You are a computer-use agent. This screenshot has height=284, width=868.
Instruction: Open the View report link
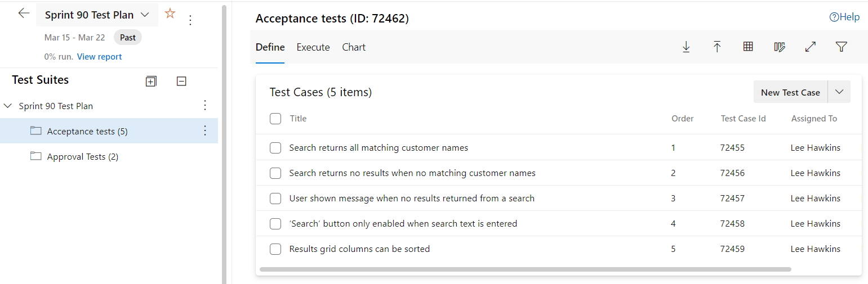[99, 57]
